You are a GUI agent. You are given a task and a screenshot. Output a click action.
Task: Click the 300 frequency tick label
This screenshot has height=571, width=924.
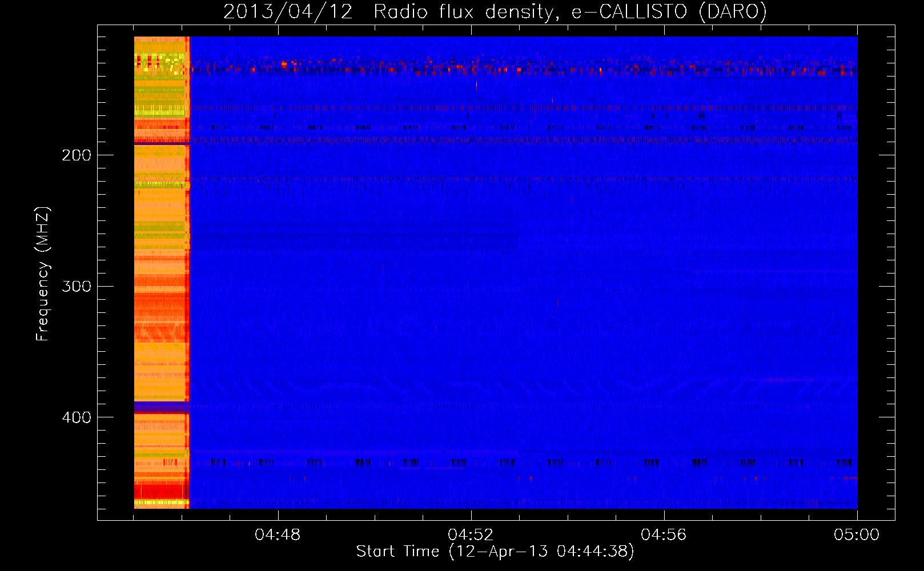click(77, 286)
